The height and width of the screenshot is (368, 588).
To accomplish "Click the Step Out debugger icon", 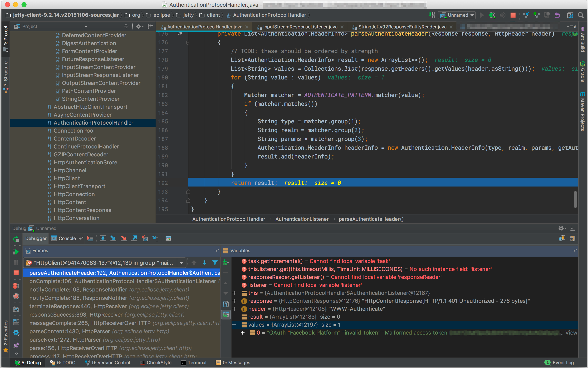I will tap(134, 239).
